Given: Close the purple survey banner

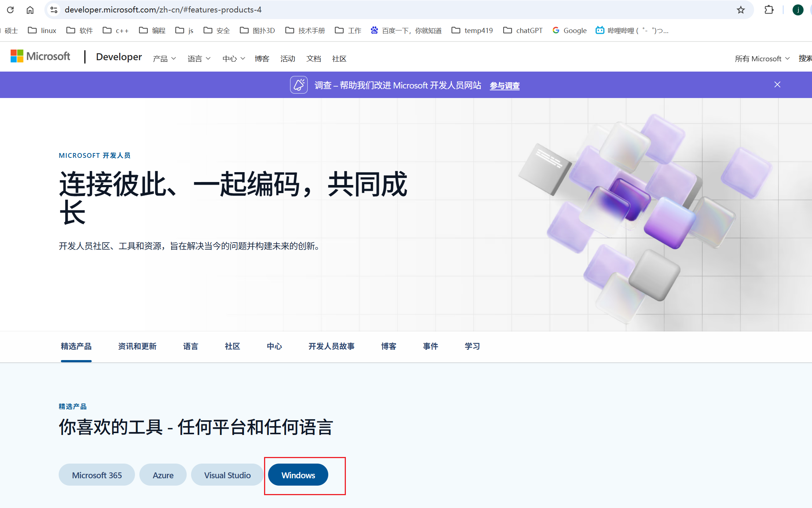Looking at the screenshot, I should [777, 84].
